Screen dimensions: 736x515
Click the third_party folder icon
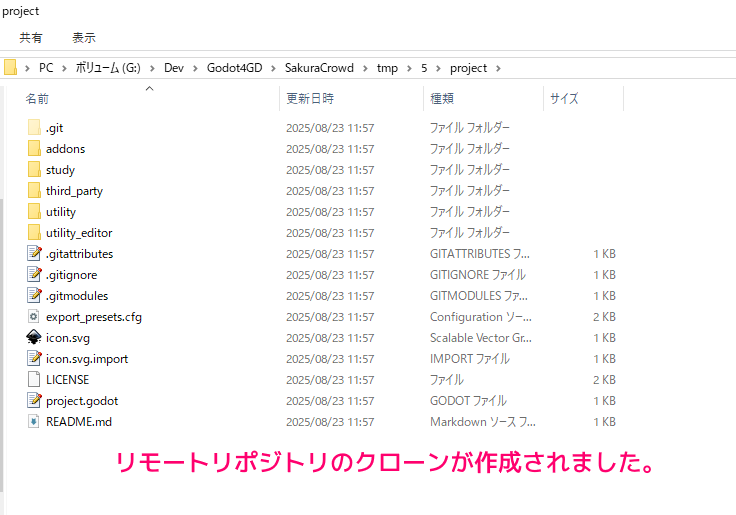click(x=34, y=191)
